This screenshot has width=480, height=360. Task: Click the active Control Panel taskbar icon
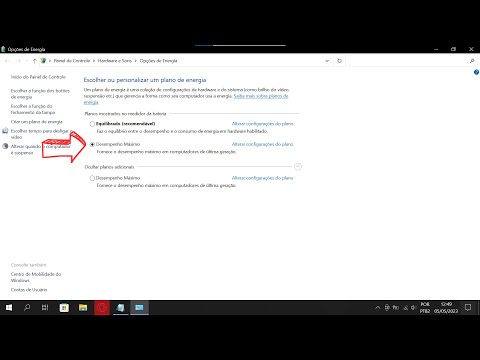[x=139, y=307]
